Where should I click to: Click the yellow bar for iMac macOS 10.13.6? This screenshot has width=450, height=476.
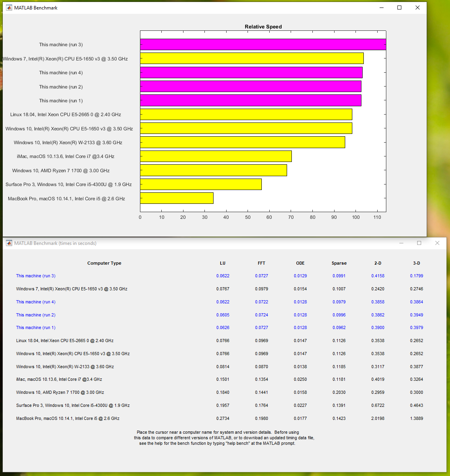216,156
